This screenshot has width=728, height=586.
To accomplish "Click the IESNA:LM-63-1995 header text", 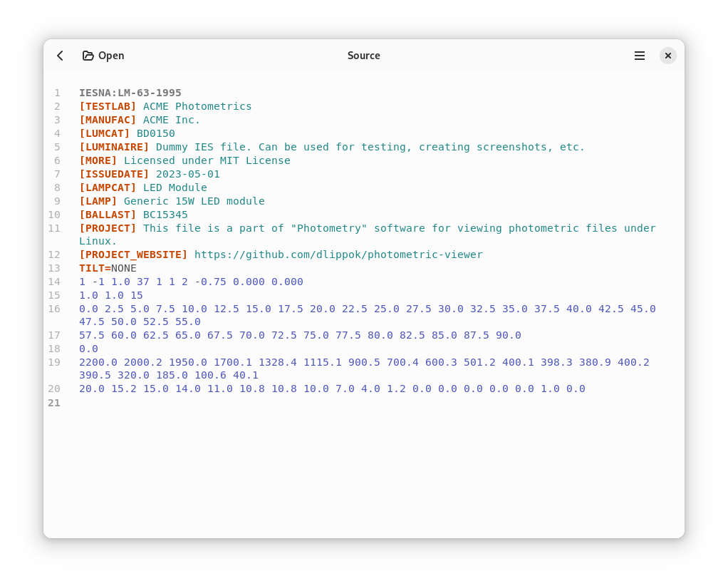I will (x=130, y=93).
